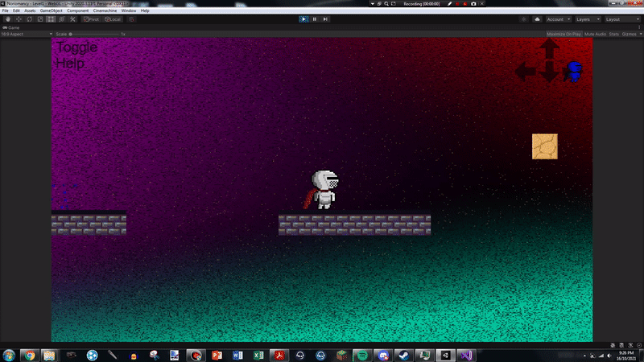Click the up arrow in game controls

coord(549,48)
